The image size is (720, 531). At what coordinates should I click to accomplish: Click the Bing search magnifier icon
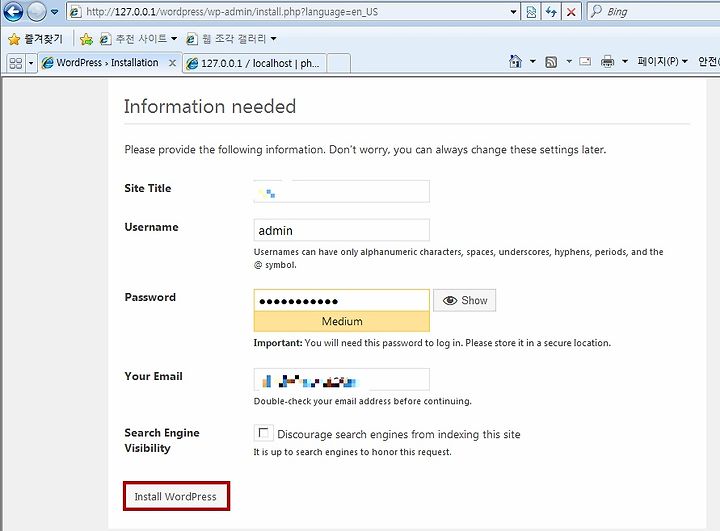596,11
